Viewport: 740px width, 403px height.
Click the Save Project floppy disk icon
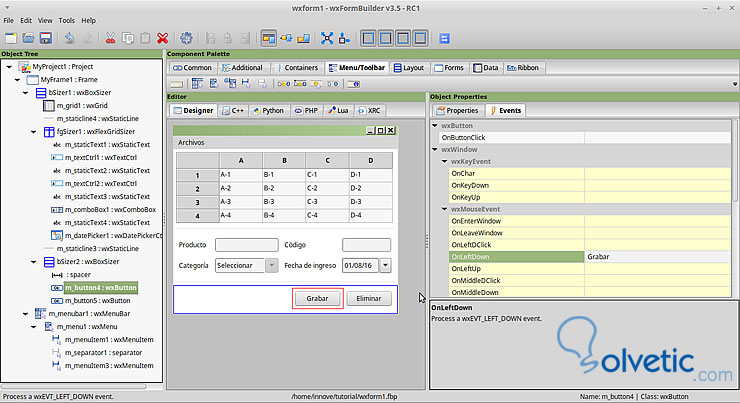click(x=48, y=38)
